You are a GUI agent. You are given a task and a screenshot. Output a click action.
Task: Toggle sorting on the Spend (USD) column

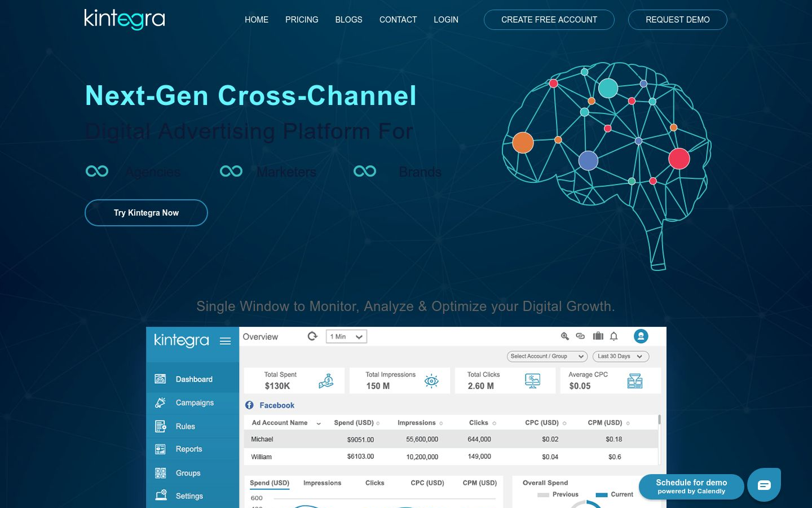[x=378, y=422]
